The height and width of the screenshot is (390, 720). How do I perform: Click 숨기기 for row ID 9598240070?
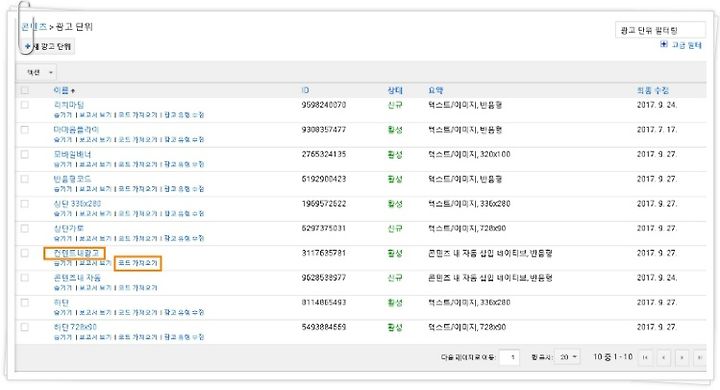coord(63,115)
